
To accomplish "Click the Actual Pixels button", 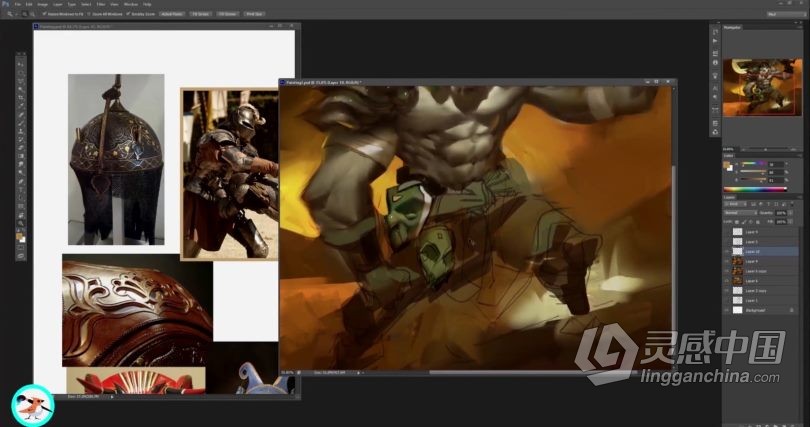I will point(172,14).
